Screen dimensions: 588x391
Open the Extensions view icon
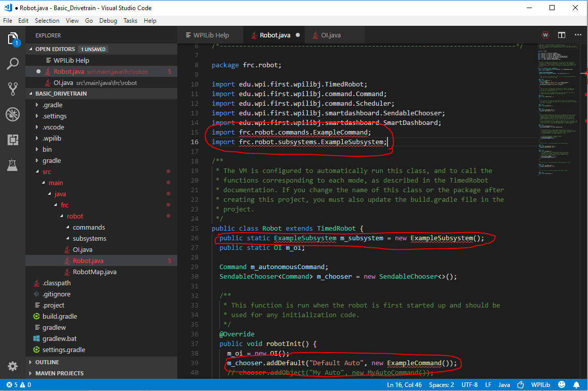13,140
